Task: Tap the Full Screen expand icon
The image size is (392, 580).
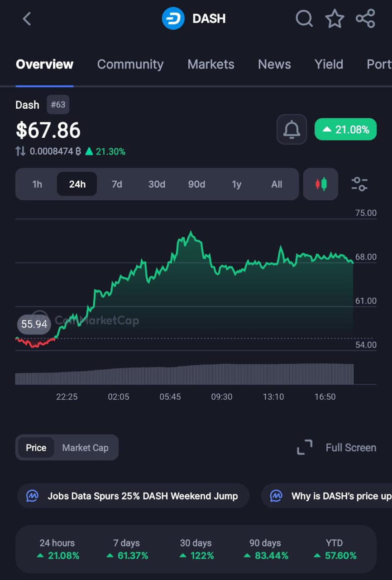Action: tap(305, 447)
